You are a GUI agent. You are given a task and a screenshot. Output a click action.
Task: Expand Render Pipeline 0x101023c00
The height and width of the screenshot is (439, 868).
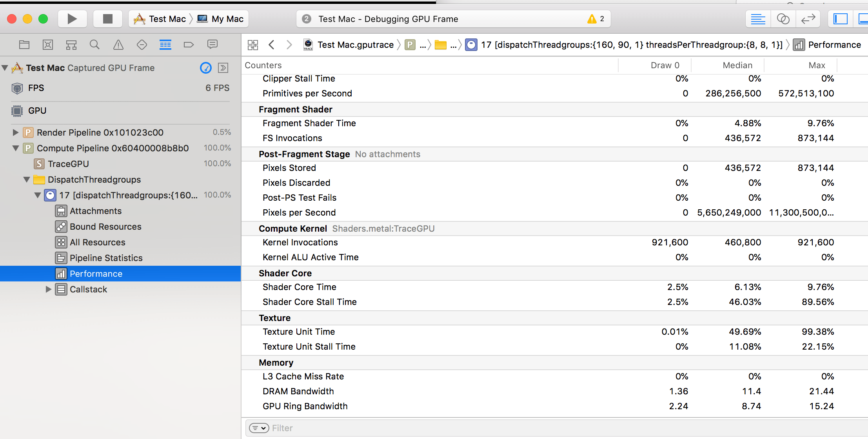pyautogui.click(x=16, y=132)
